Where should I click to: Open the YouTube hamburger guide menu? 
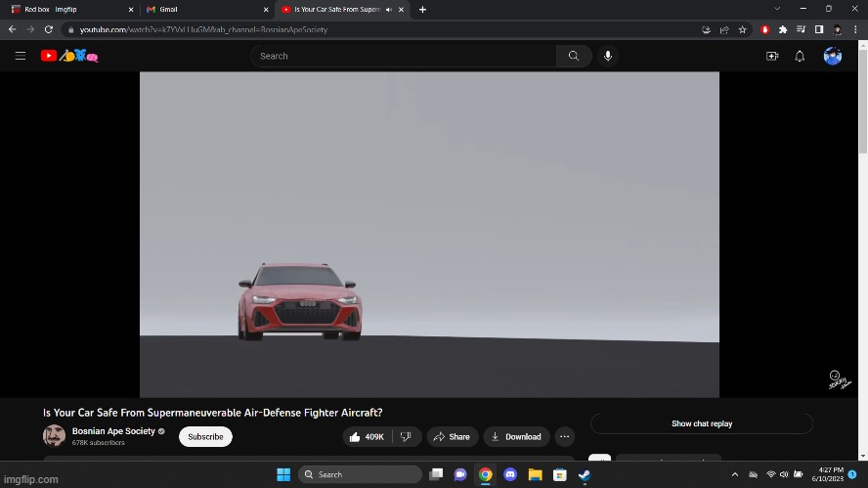[x=20, y=56]
